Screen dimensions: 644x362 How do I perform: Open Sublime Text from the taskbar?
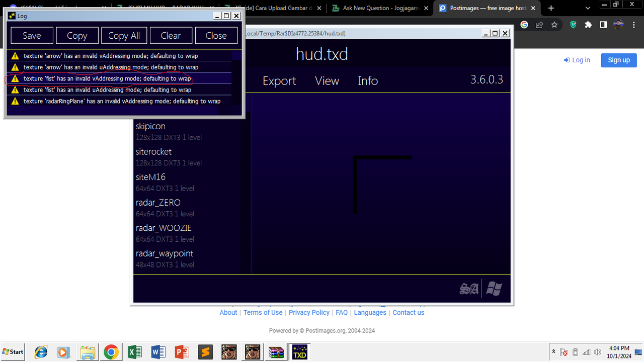[205, 351]
